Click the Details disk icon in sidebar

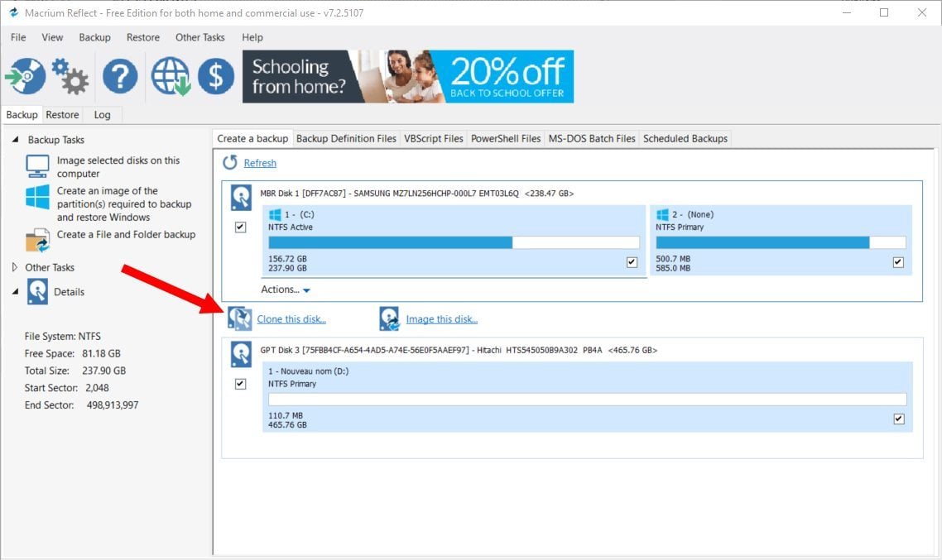point(37,292)
